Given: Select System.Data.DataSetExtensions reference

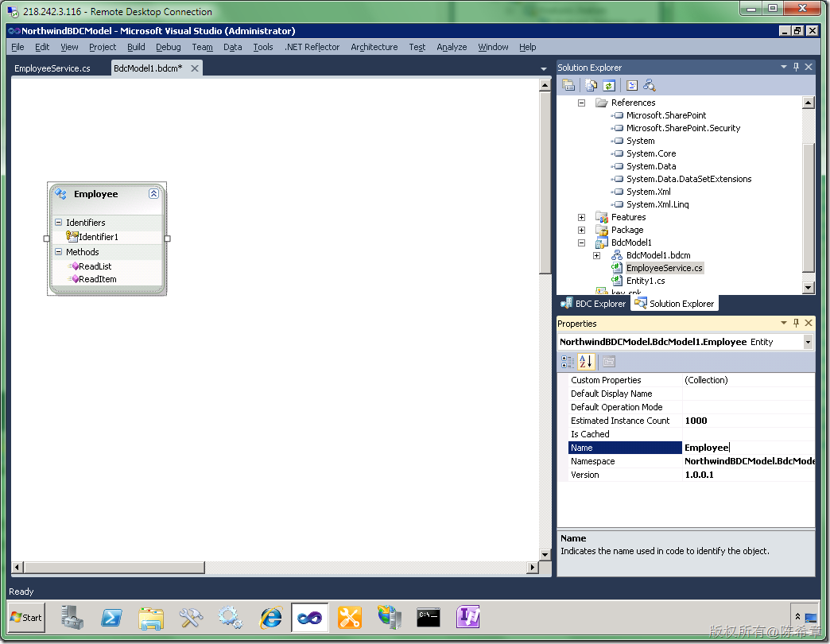Looking at the screenshot, I should click(x=688, y=179).
